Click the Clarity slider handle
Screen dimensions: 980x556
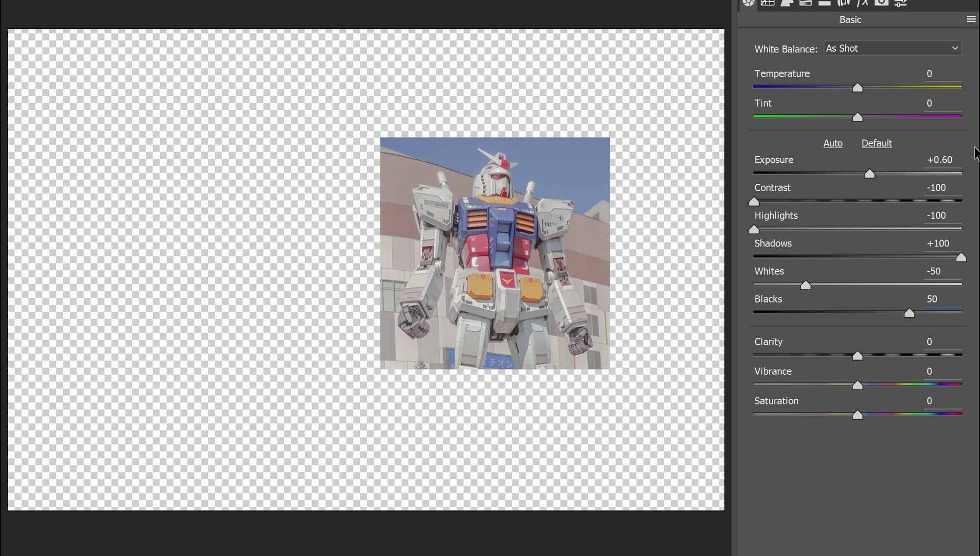[857, 356]
